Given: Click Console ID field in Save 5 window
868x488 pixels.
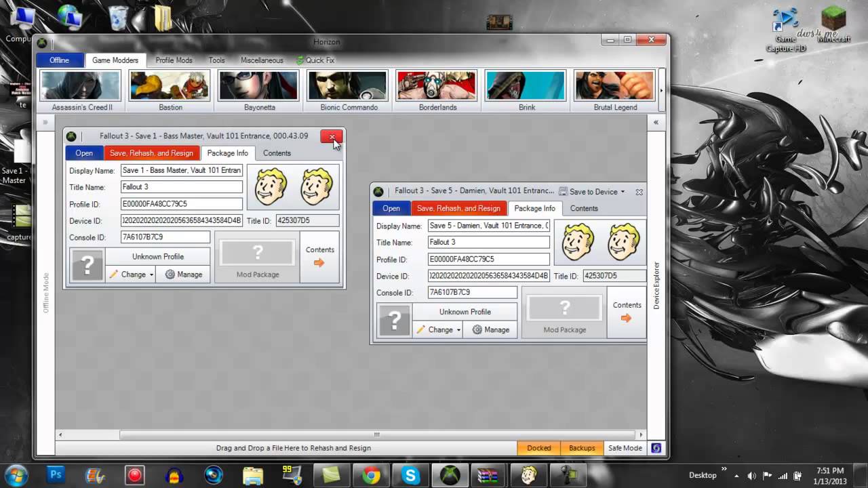Looking at the screenshot, I should point(473,293).
